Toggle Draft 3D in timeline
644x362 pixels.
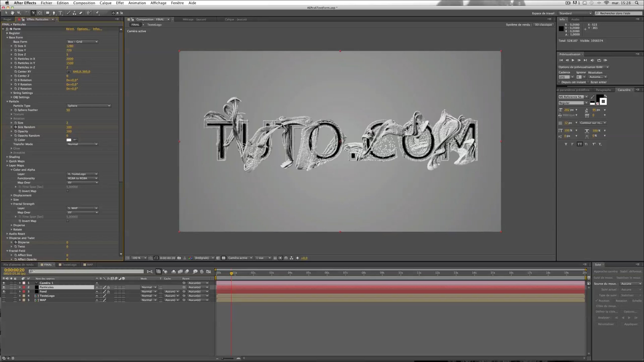165,271
